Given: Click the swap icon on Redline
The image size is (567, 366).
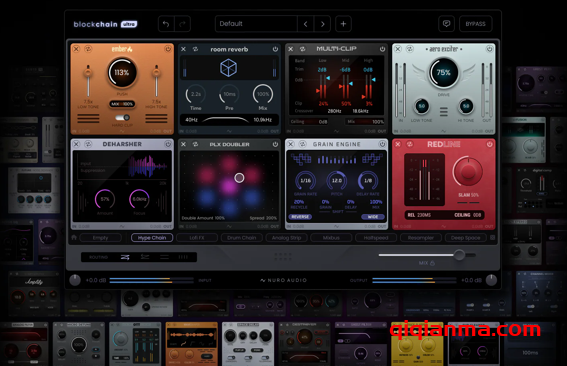Looking at the screenshot, I should (x=409, y=144).
